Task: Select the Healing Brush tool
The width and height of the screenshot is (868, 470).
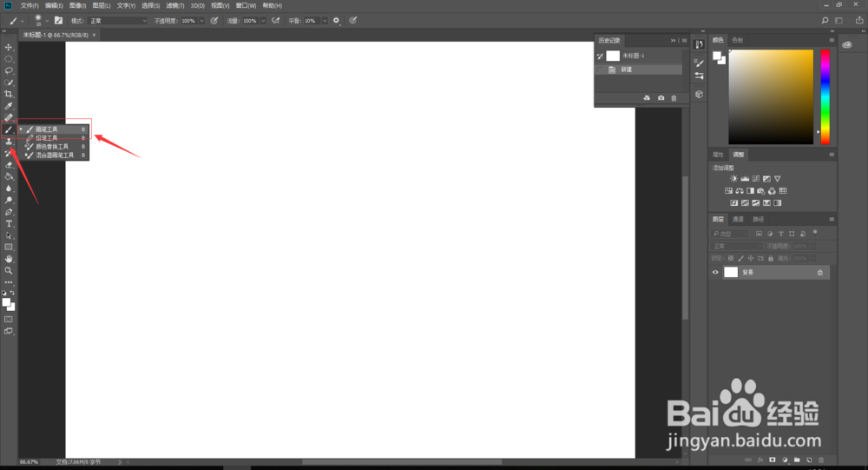Action: [x=9, y=117]
